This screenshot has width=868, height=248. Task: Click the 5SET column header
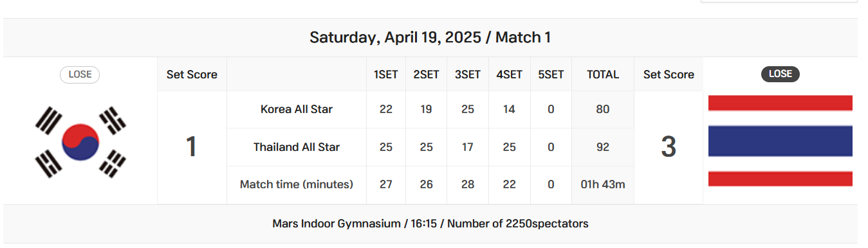[x=551, y=75]
